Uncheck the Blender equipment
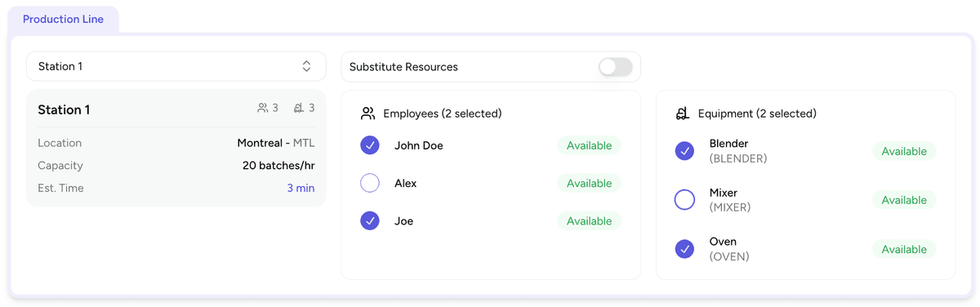The height and width of the screenshot is (307, 980). (685, 151)
